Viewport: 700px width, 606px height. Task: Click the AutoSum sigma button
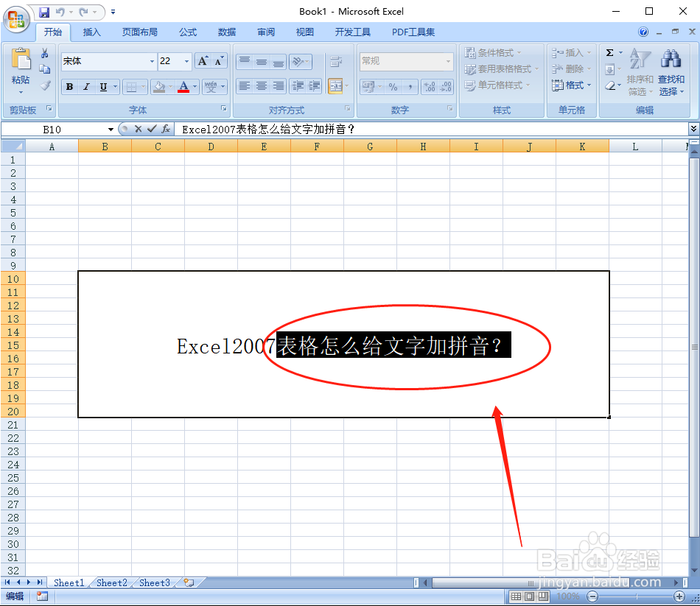(x=610, y=53)
